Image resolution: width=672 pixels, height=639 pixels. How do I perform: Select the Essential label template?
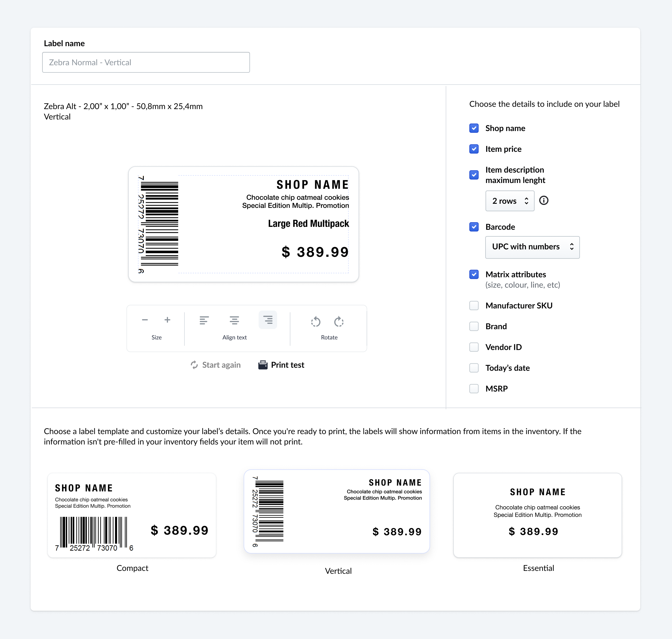pyautogui.click(x=537, y=515)
